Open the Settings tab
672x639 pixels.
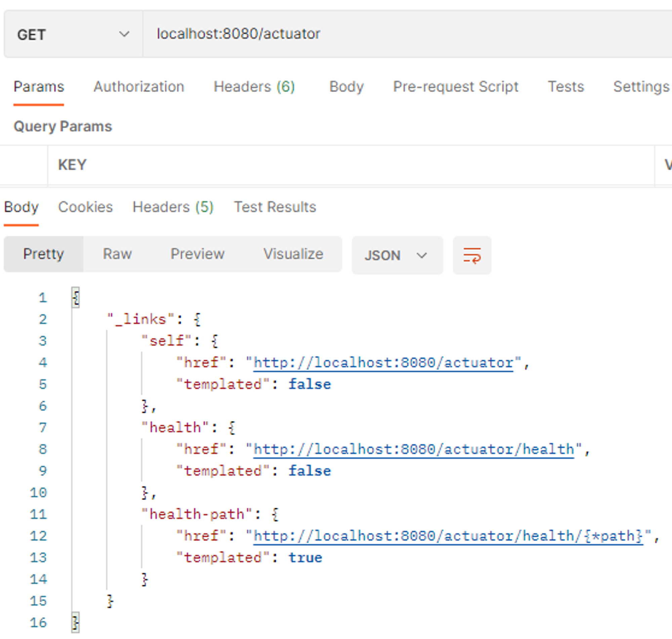coord(641,87)
